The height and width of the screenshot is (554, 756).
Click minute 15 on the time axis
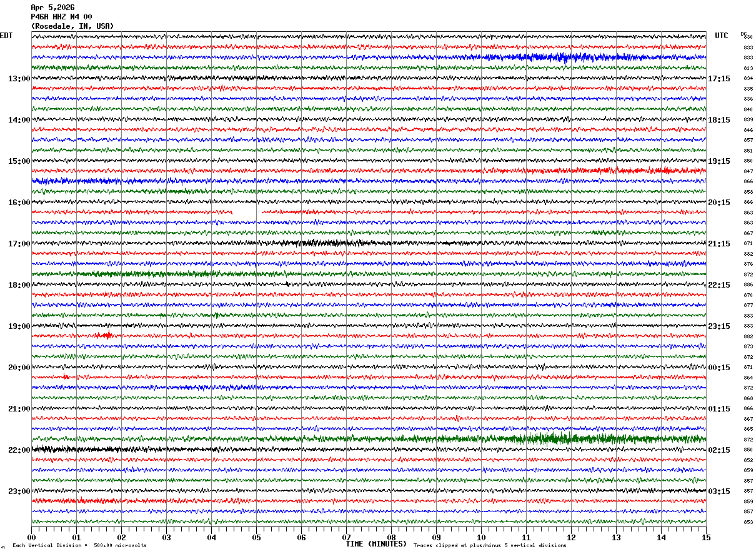[705, 537]
